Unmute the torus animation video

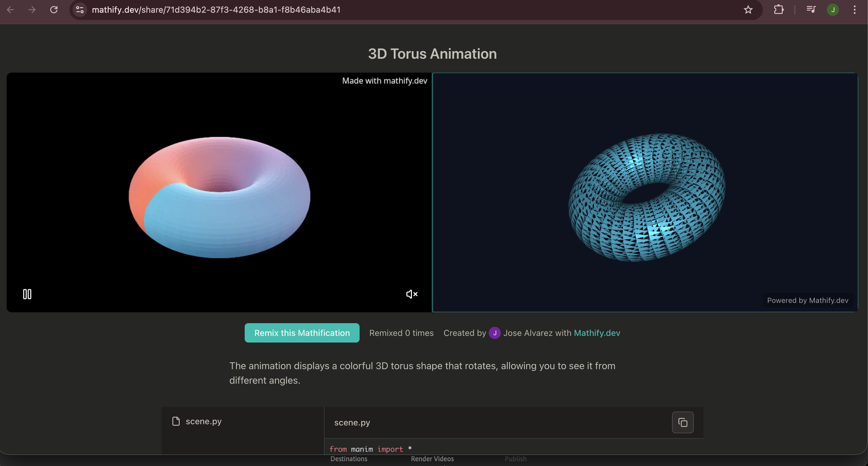411,294
